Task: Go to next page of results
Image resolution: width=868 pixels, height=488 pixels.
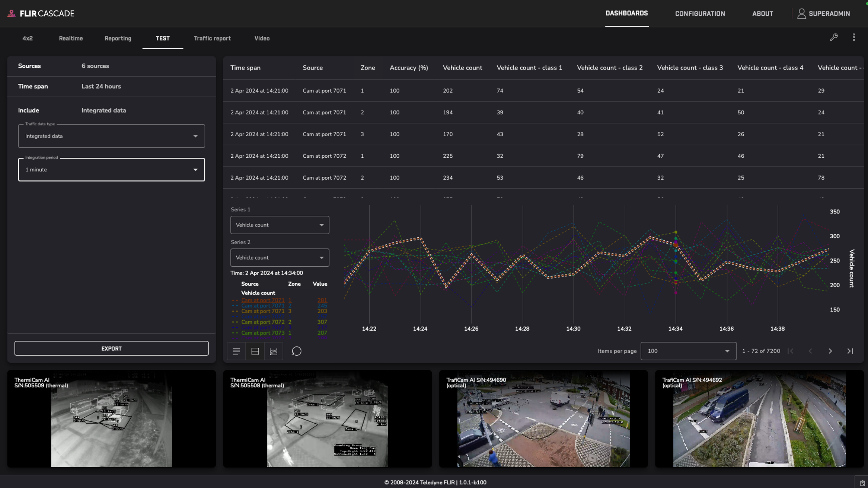Action: pos(830,351)
